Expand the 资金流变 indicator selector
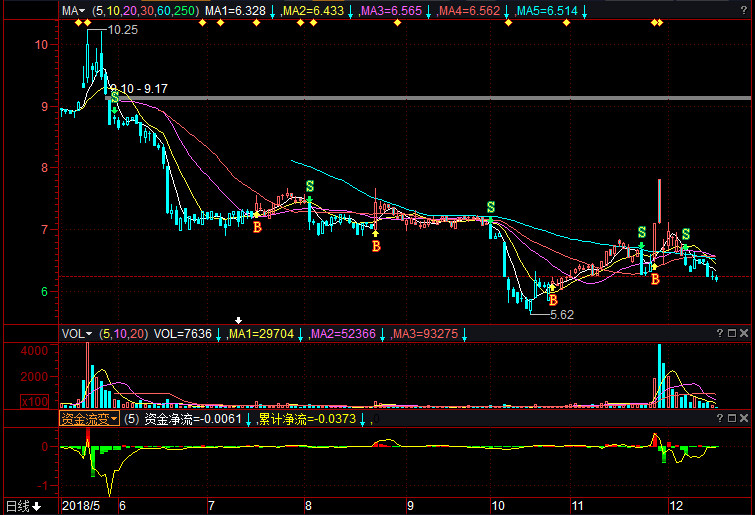Viewport: 755px width, 515px height. [89, 419]
